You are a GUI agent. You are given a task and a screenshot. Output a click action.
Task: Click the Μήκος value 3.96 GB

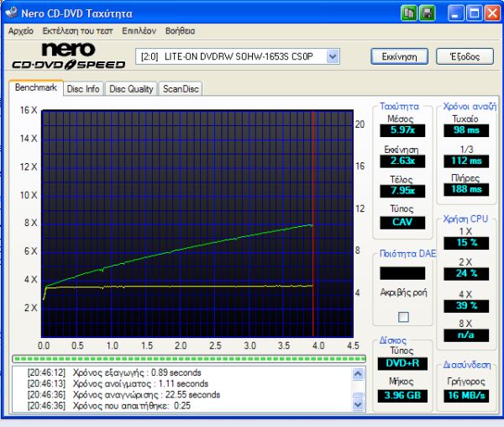coord(402,396)
